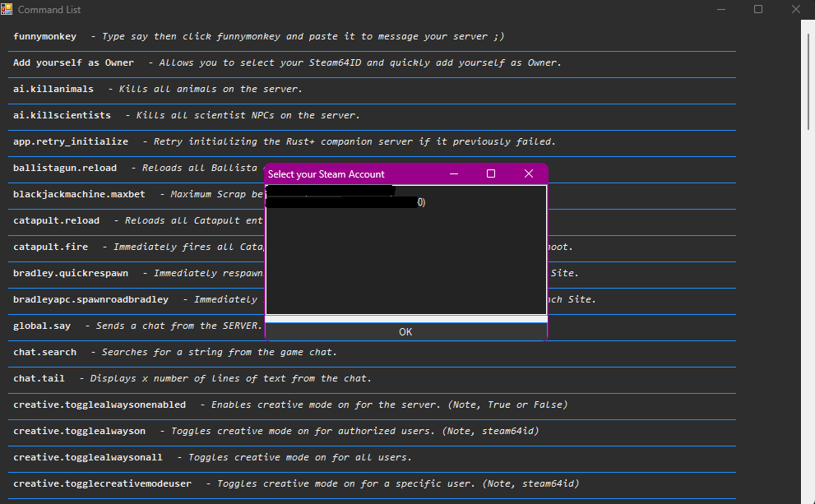Select the second Steam account ending in 0)
This screenshot has height=504, width=815.
coord(345,201)
